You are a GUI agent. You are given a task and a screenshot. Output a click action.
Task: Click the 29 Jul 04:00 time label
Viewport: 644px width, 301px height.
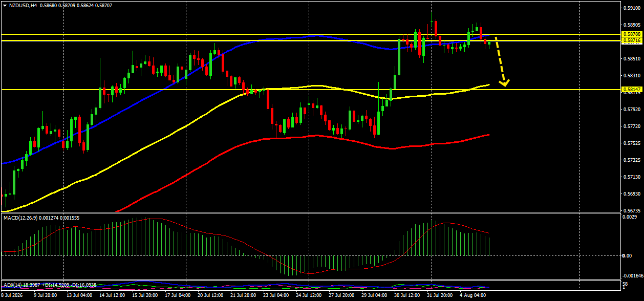[374, 295]
